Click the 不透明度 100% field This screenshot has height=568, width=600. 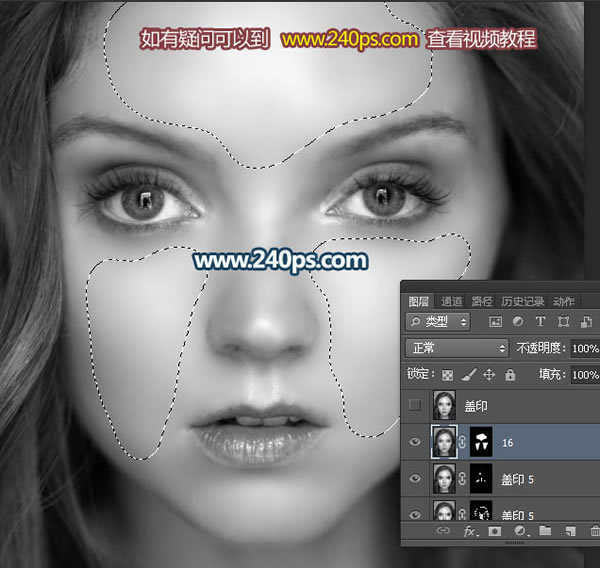585,348
